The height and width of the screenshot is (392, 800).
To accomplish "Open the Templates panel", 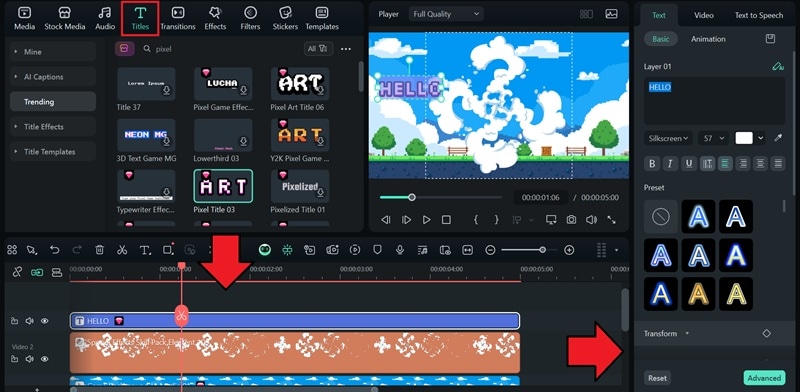I will 322,19.
